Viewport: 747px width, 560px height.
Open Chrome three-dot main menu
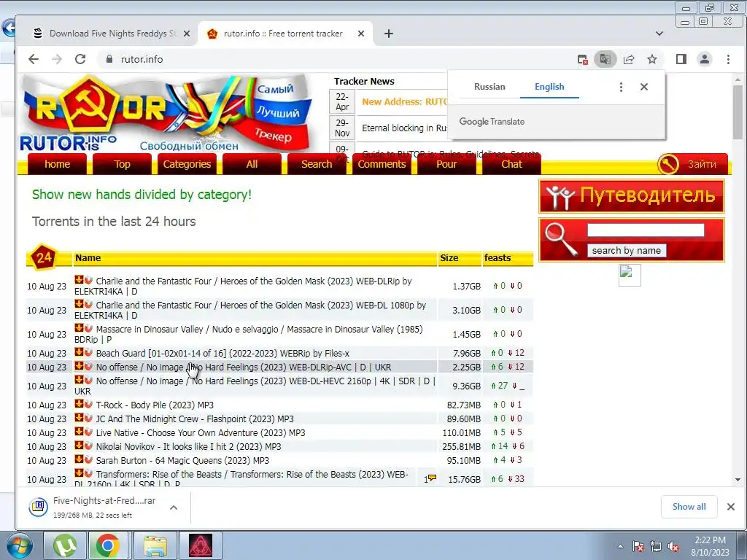tap(728, 59)
